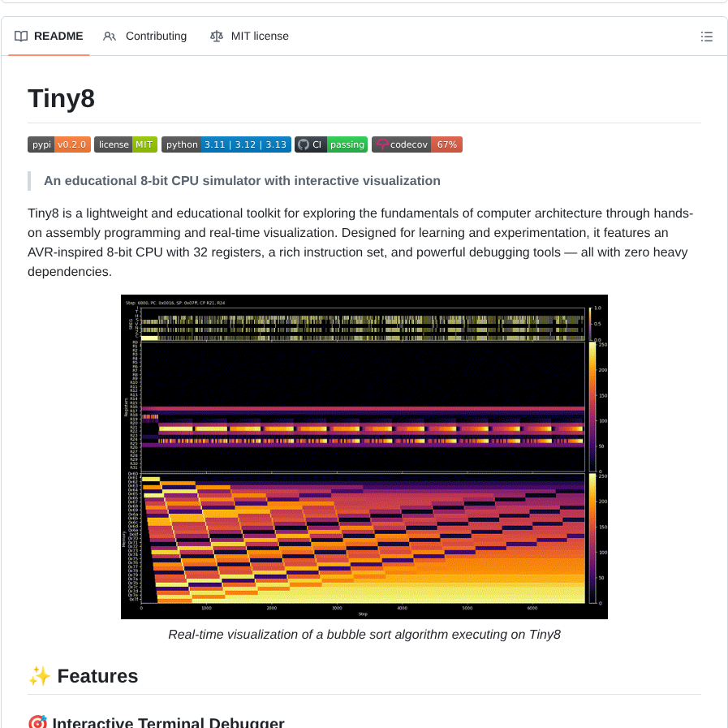The width and height of the screenshot is (728, 728).
Task: Open the license MIT badge
Action: (126, 144)
